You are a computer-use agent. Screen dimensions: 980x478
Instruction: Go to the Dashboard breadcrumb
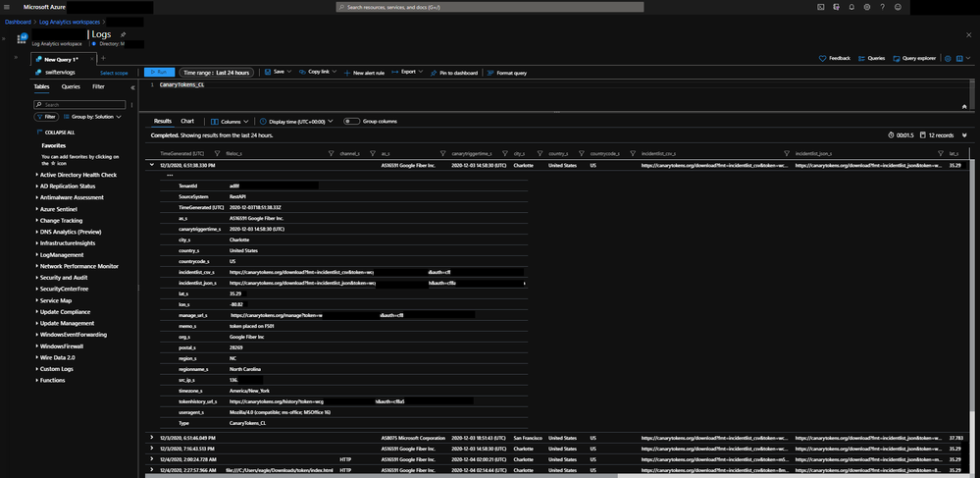pos(18,22)
